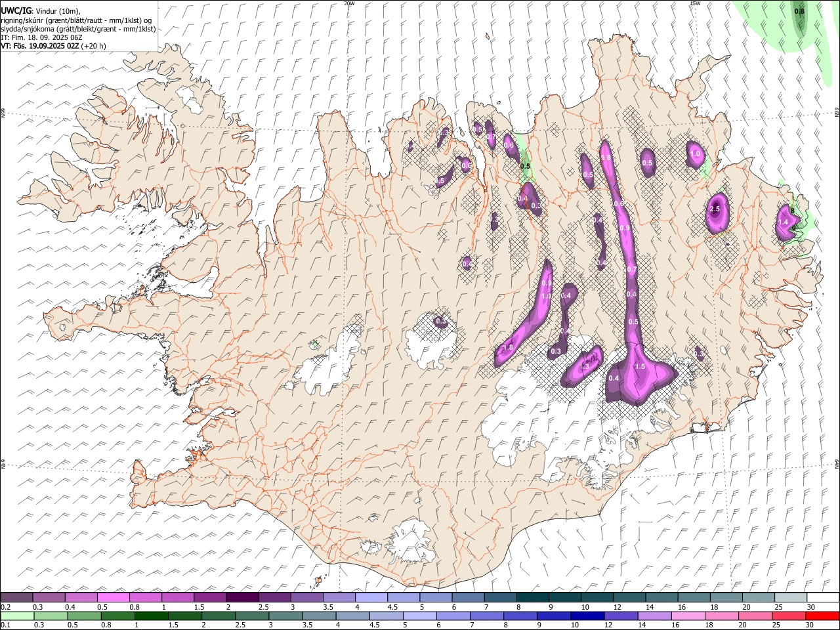Screen dimensions: 840x630
Task: Select the bottom-row legend swatch labeled 7
Action: pyautogui.click(x=486, y=616)
